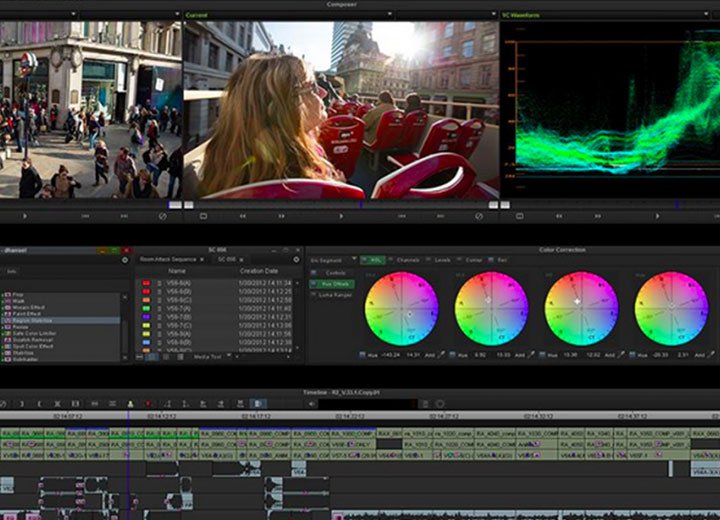Click Add under the Shadow wheel
720x520 pixels.
coord(429,355)
